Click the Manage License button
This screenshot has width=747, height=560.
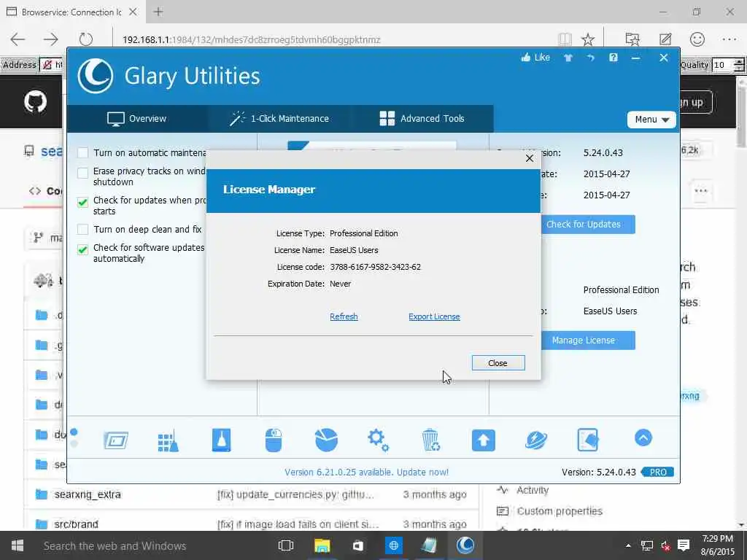pos(588,341)
